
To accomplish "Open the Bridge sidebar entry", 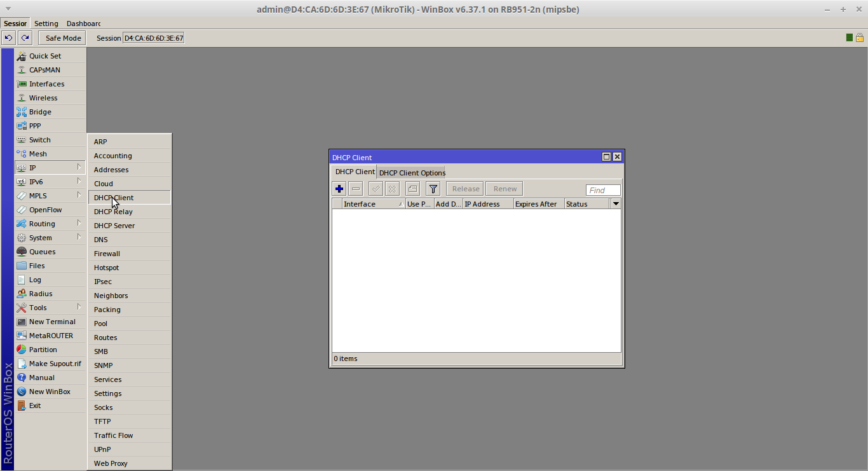I will [50, 112].
